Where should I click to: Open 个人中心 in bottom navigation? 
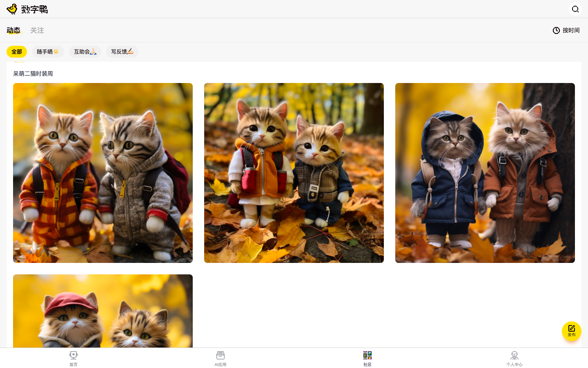point(514,359)
